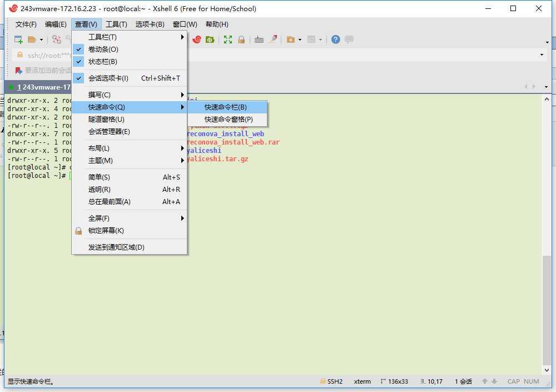Expand 布局(L) submenu
Image resolution: width=556 pixels, height=392 pixels.
pos(130,148)
